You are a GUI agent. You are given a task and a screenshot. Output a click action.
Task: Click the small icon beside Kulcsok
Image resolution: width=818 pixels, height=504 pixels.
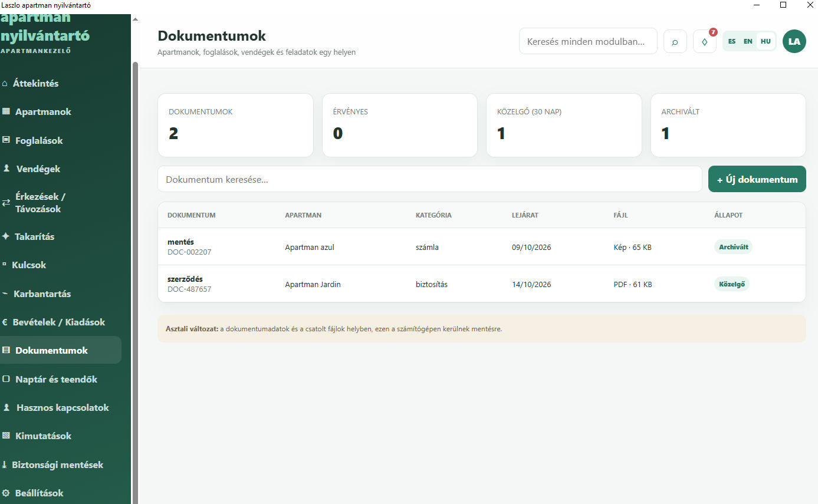[x=5, y=265]
